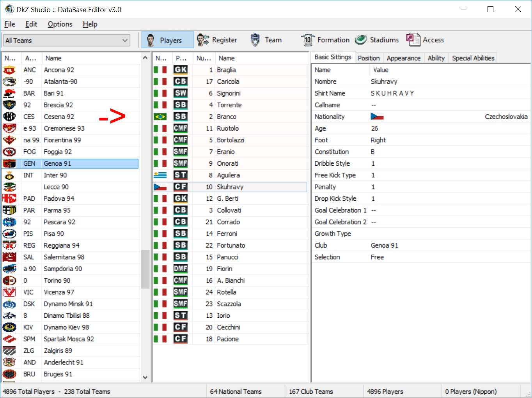Screen dimensions: 532x398
Task: Open the File menu
Action: (x=10, y=24)
